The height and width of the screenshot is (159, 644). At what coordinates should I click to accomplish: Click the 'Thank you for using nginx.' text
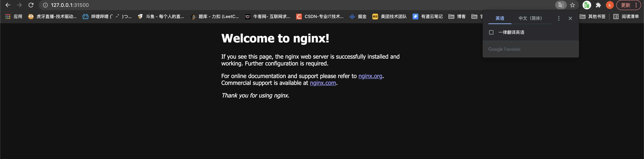[255, 95]
